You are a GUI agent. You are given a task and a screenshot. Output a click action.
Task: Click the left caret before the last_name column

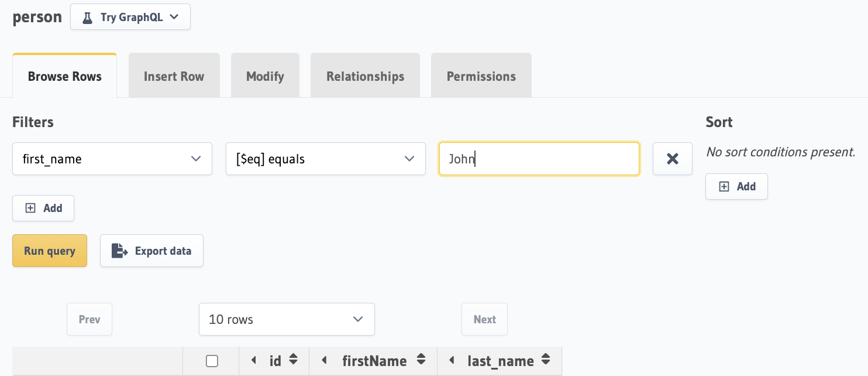tap(452, 360)
